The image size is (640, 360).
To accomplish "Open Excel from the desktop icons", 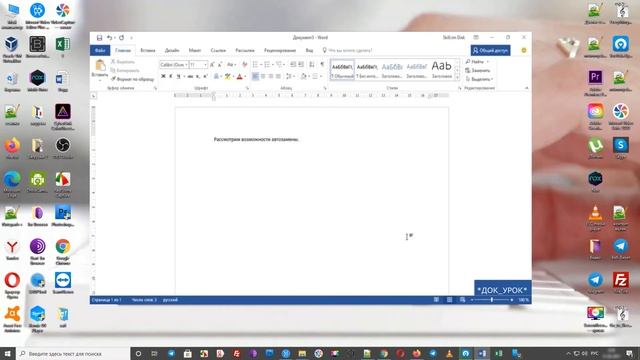I will point(62,47).
